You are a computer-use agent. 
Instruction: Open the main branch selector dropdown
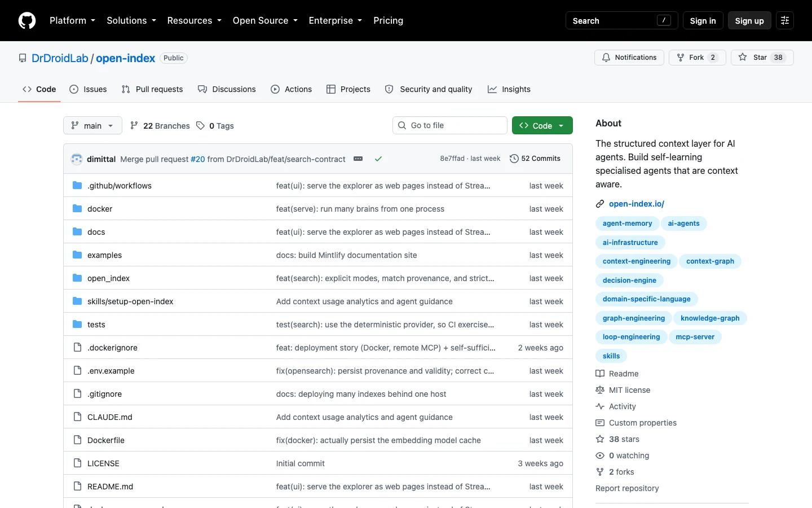pos(92,125)
